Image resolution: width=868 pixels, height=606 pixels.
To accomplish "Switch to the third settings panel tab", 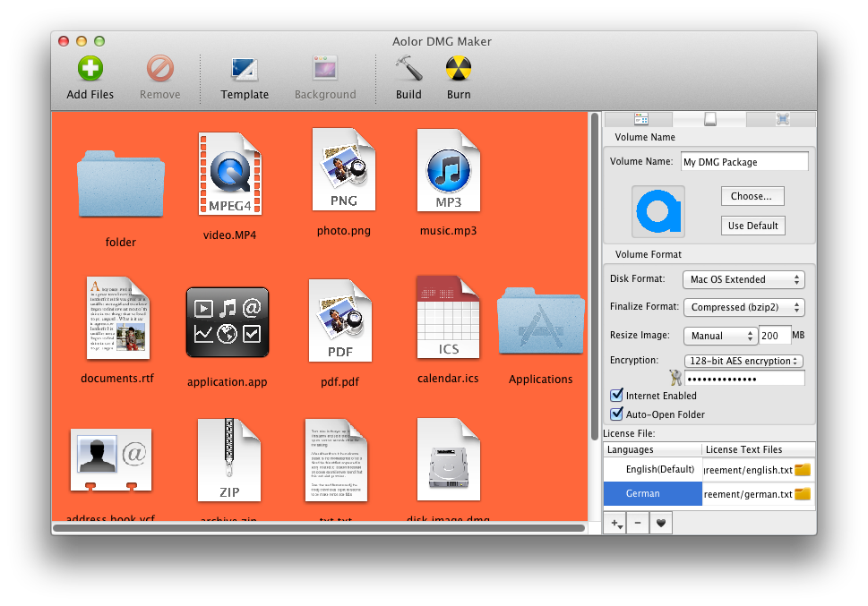I will click(781, 119).
